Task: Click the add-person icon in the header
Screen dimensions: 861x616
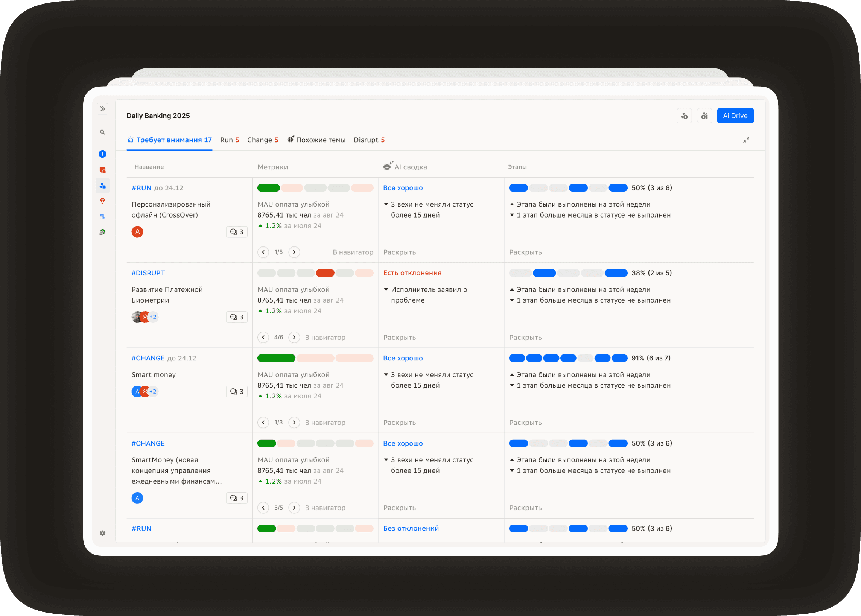Action: 685,116
